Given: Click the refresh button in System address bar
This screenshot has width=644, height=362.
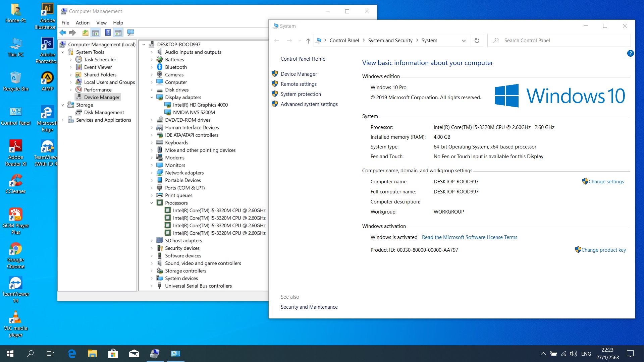Looking at the screenshot, I should coord(477,41).
